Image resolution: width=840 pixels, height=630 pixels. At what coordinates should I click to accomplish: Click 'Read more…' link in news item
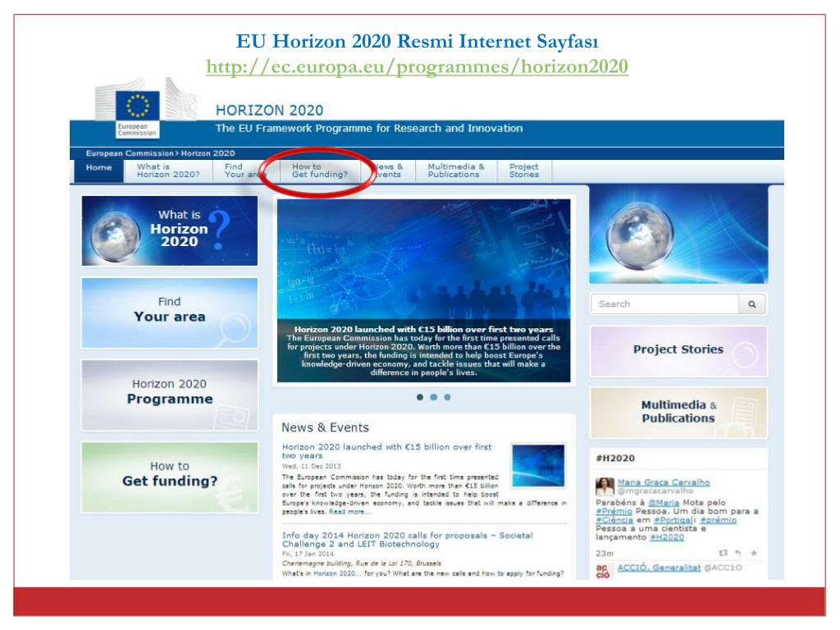[349, 512]
